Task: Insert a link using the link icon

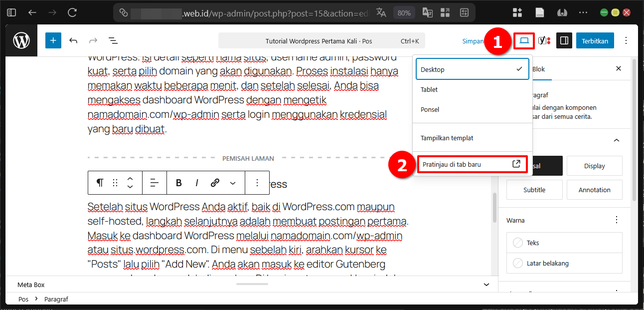Action: point(214,183)
